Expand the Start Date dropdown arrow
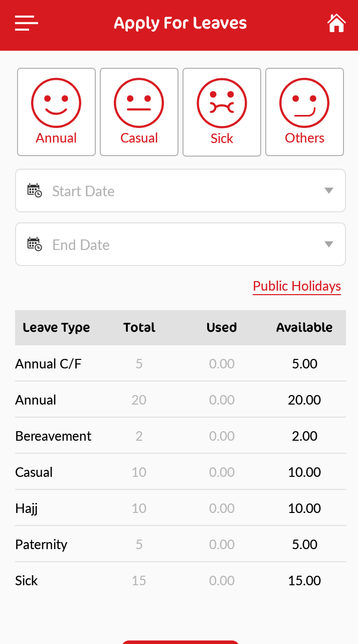Viewport: 358px width, 644px height. [329, 191]
